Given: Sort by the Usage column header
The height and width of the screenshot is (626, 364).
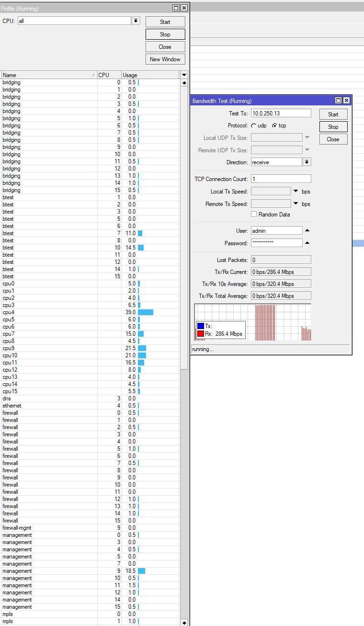Looking at the screenshot, I should tap(150, 75).
